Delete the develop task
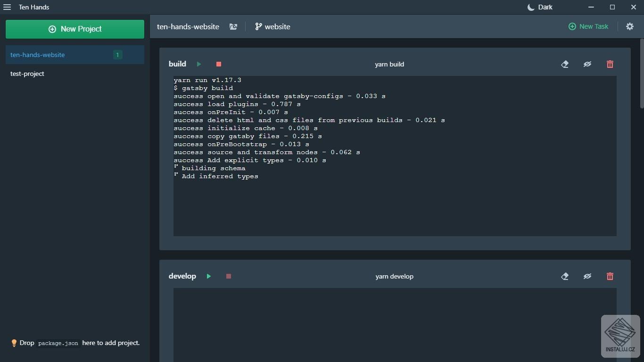This screenshot has height=362, width=644. (x=610, y=276)
